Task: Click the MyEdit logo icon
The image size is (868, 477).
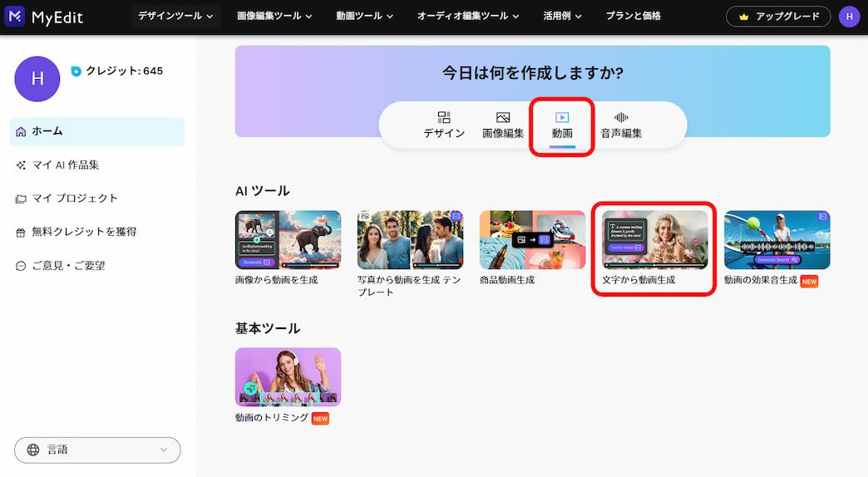Action: (14, 16)
